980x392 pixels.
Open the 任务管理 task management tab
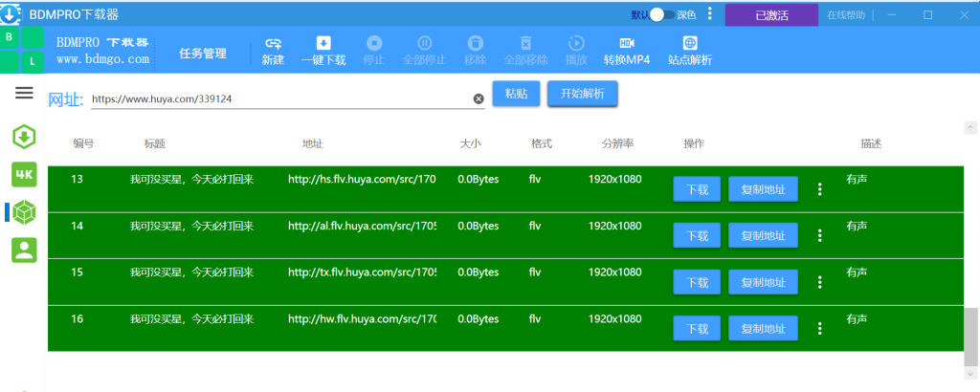click(203, 54)
